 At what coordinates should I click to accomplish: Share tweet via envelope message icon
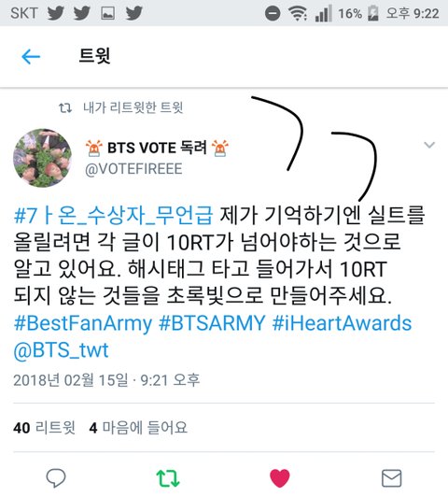tap(392, 478)
